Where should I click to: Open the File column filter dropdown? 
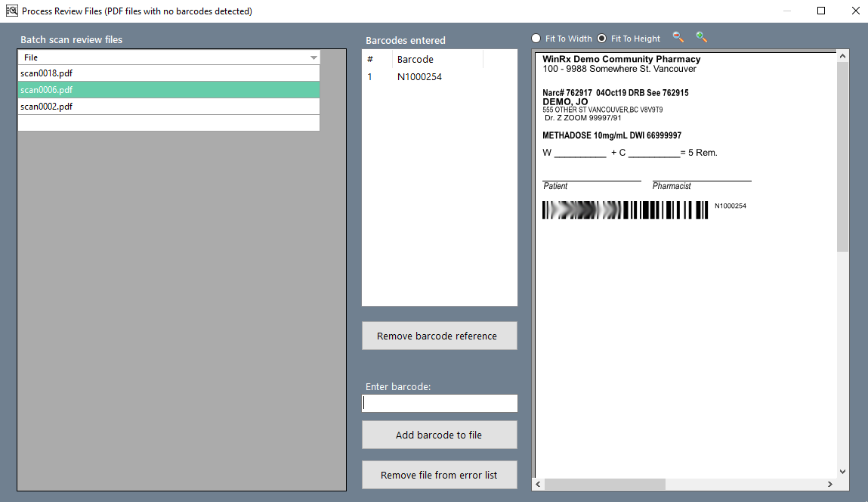pos(314,57)
